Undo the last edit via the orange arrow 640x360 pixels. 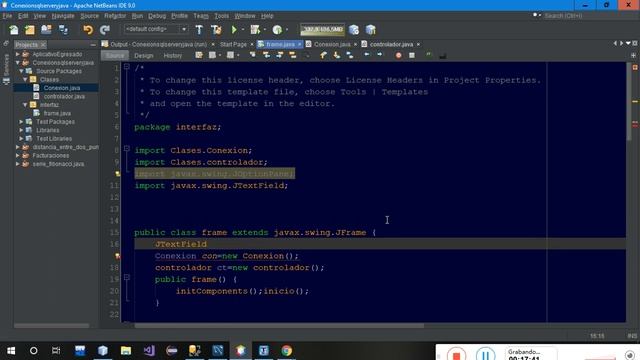point(88,30)
